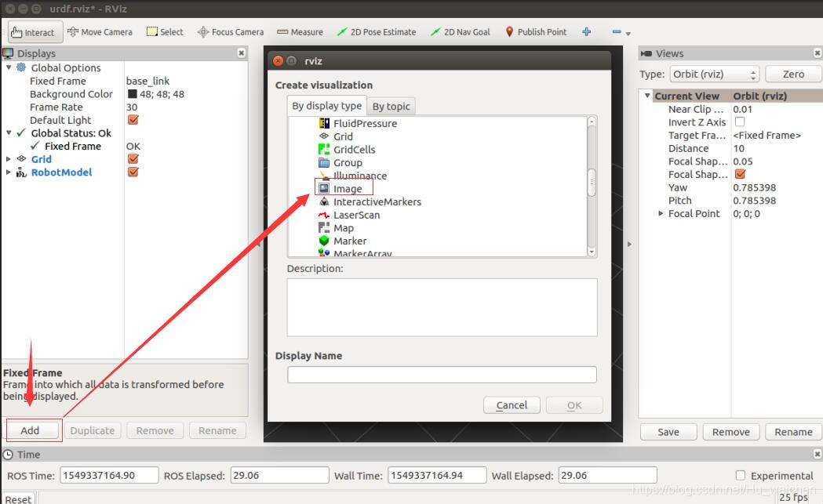Click the Views panel camera icon

tap(646, 53)
